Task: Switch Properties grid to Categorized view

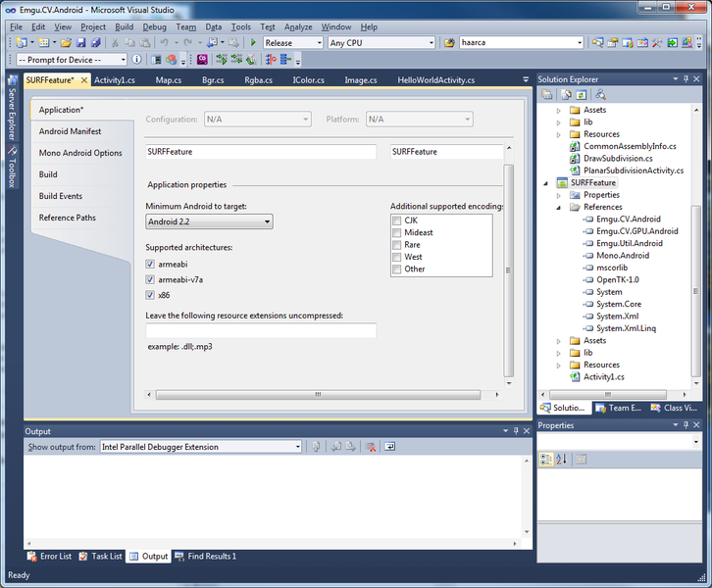Action: 546,460
